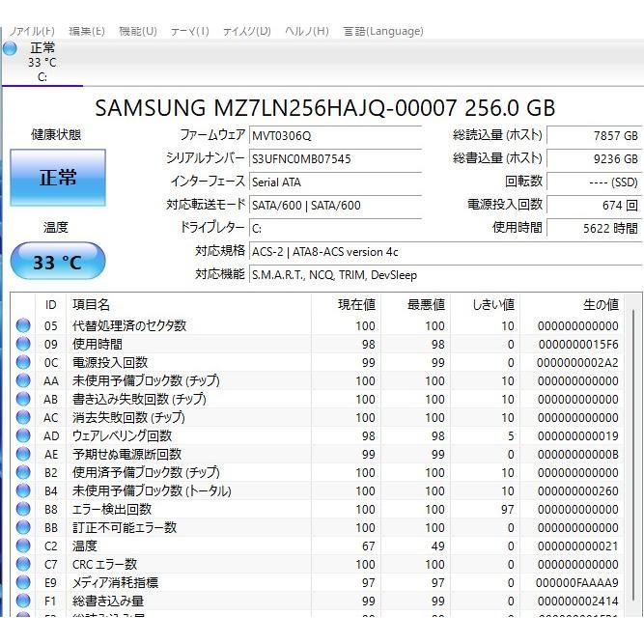Select the 訂正不可能エラー数 row name
This screenshot has width=644, height=644.
(125, 527)
